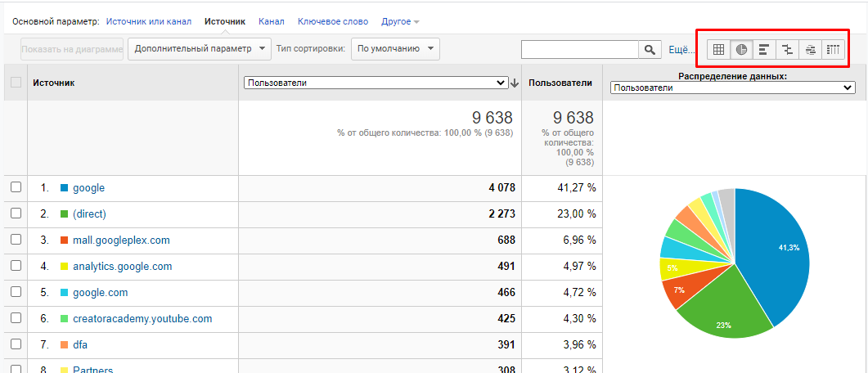The height and width of the screenshot is (373, 868).
Task: Open the mall.googleplex.com source link
Action: 121,240
